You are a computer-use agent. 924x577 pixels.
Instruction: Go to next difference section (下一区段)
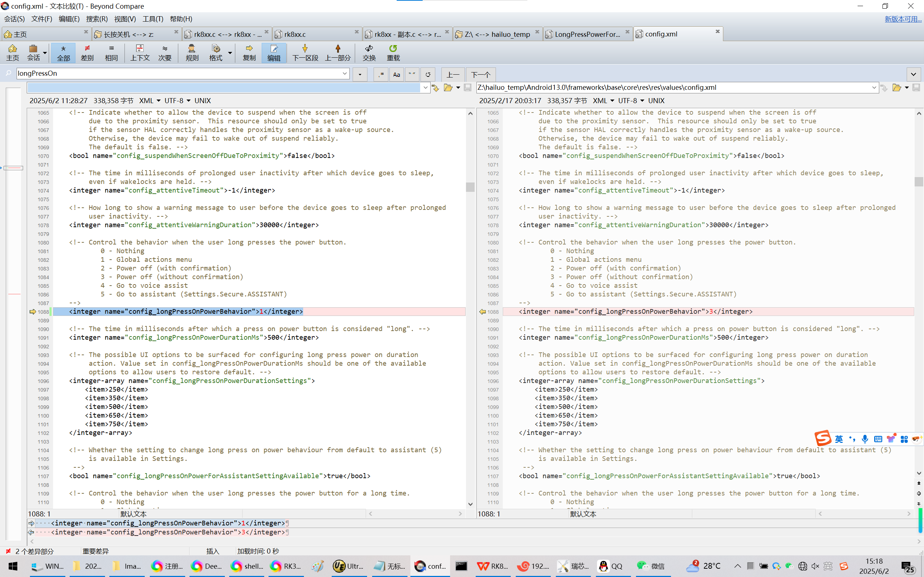pos(305,52)
